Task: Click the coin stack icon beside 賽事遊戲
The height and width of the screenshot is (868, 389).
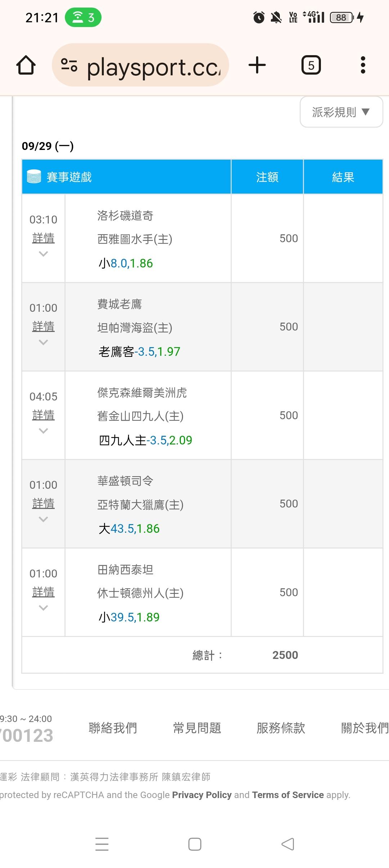Action: (x=34, y=177)
